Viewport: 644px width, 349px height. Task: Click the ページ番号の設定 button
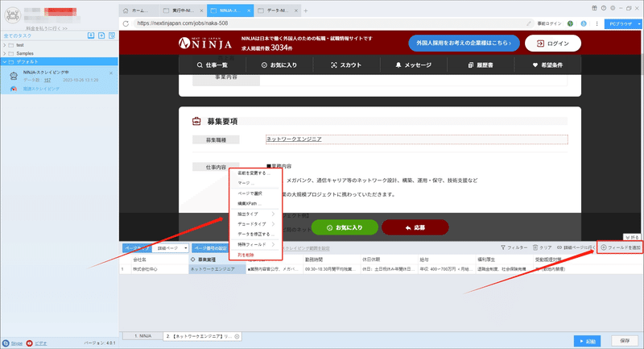pos(210,248)
